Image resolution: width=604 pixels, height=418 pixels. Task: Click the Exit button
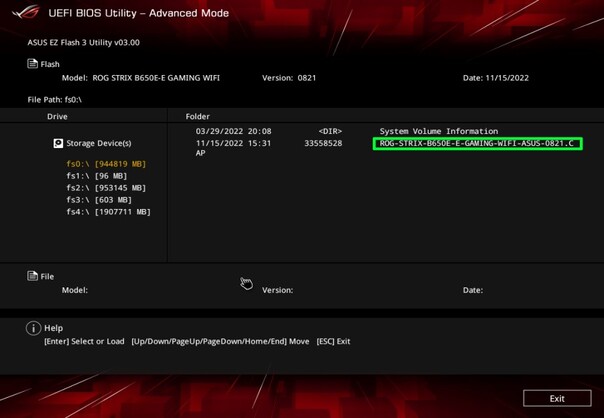[x=557, y=398]
